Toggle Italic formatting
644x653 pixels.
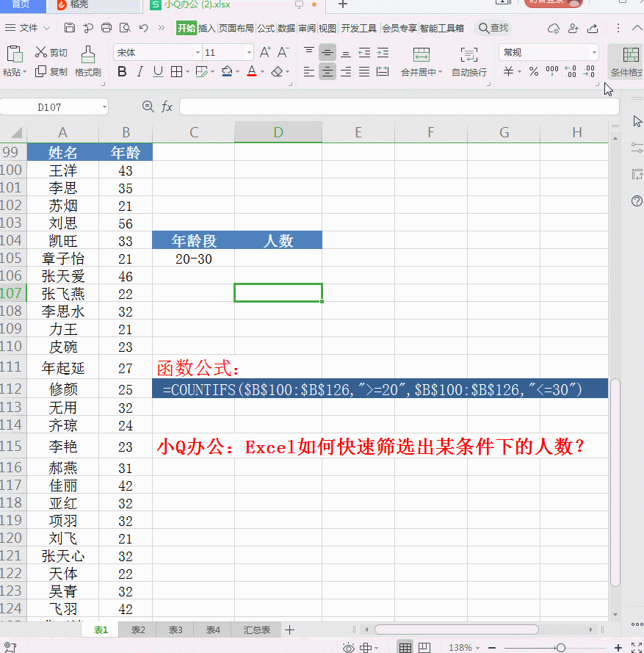click(x=140, y=72)
